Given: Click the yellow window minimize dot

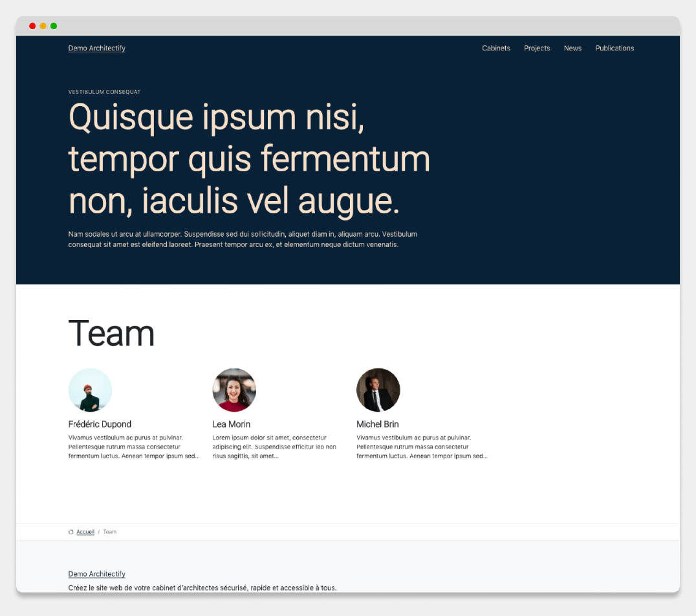Looking at the screenshot, I should click(x=43, y=26).
